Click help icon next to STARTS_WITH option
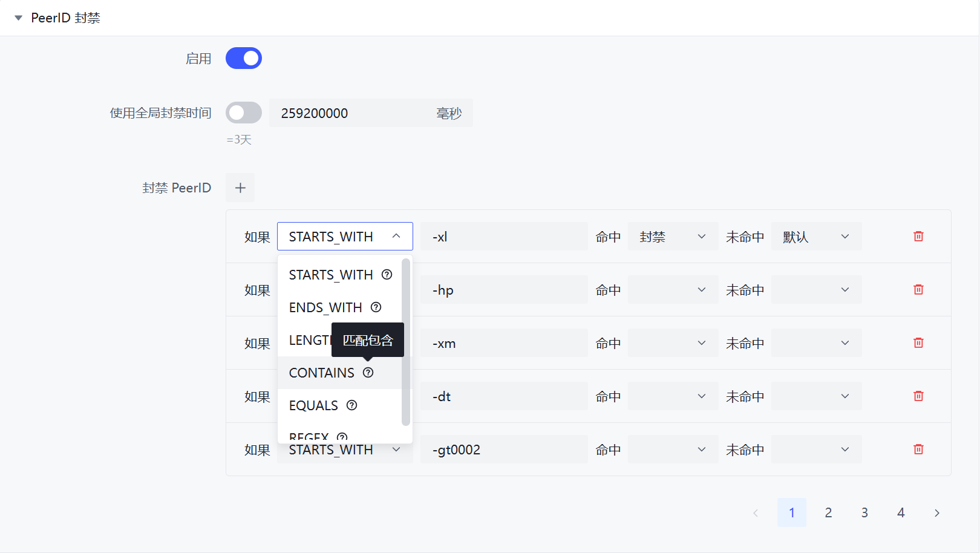 tap(387, 275)
